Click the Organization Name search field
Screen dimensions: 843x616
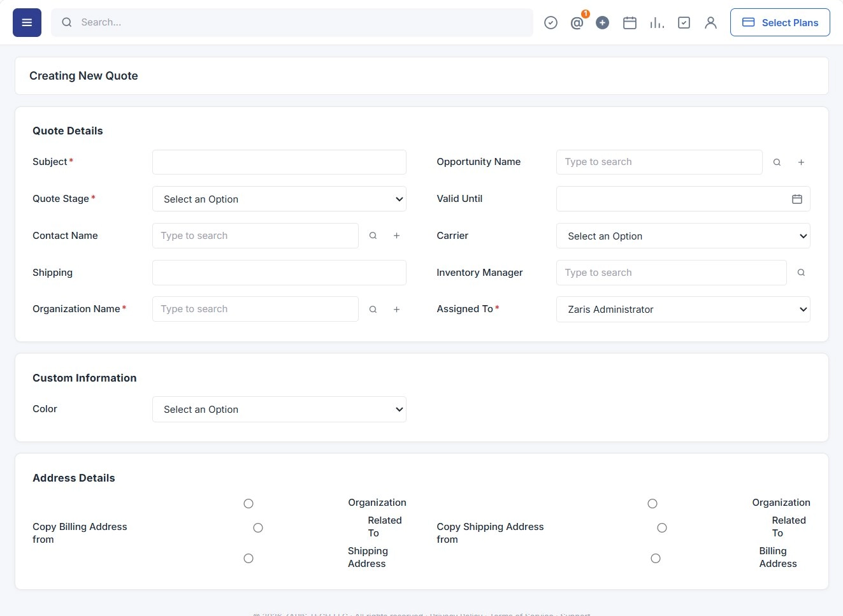coord(256,309)
